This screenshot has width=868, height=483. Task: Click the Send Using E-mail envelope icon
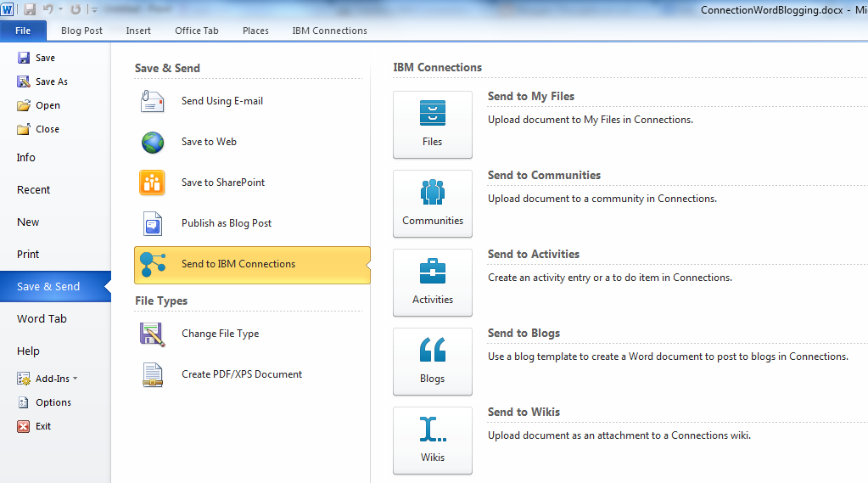pyautogui.click(x=152, y=101)
